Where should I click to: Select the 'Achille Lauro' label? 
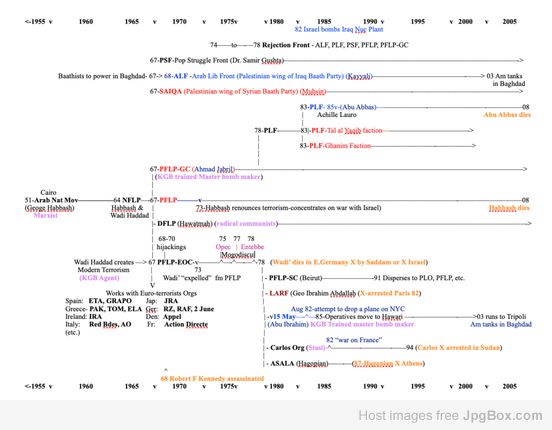point(337,115)
